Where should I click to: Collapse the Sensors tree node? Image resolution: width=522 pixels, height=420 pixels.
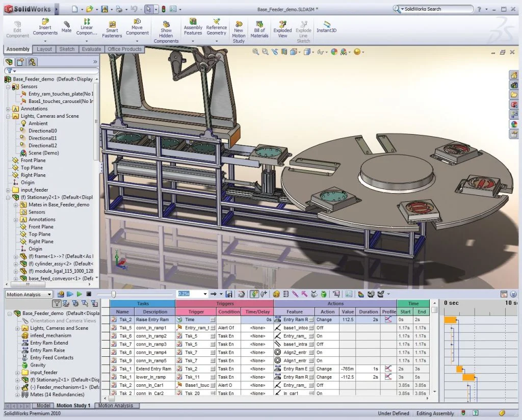9,86
